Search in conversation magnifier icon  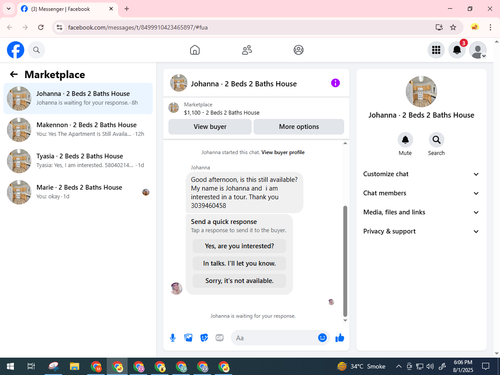(436, 140)
